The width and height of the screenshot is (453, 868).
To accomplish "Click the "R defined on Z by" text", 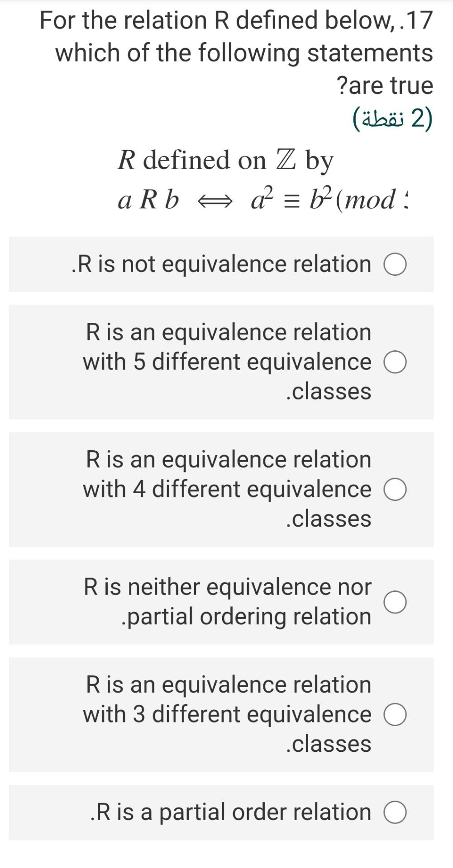I will coord(225,159).
